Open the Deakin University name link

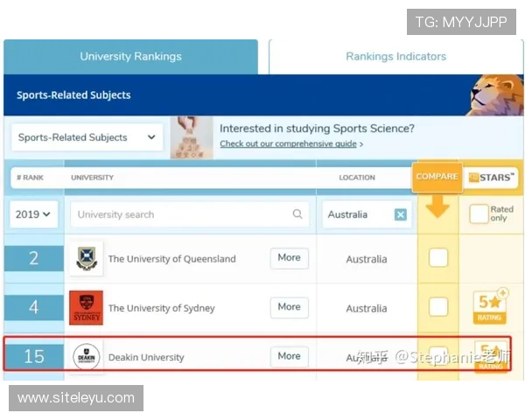click(x=146, y=357)
